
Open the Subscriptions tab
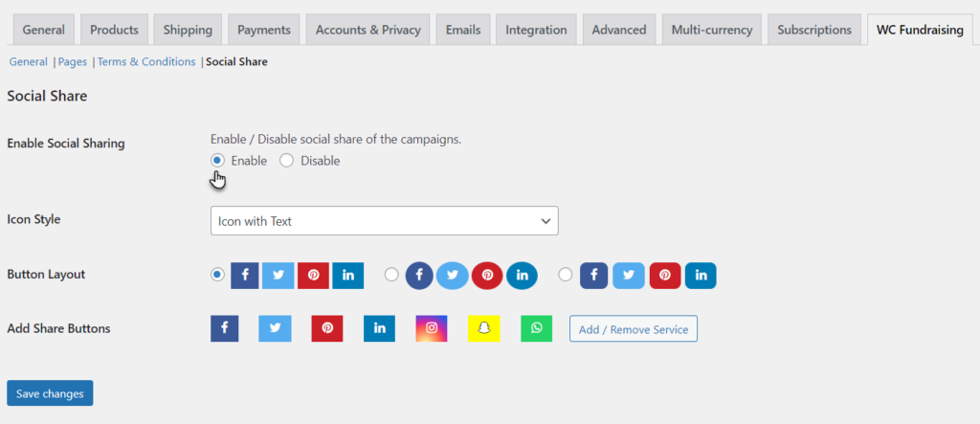[x=814, y=30]
